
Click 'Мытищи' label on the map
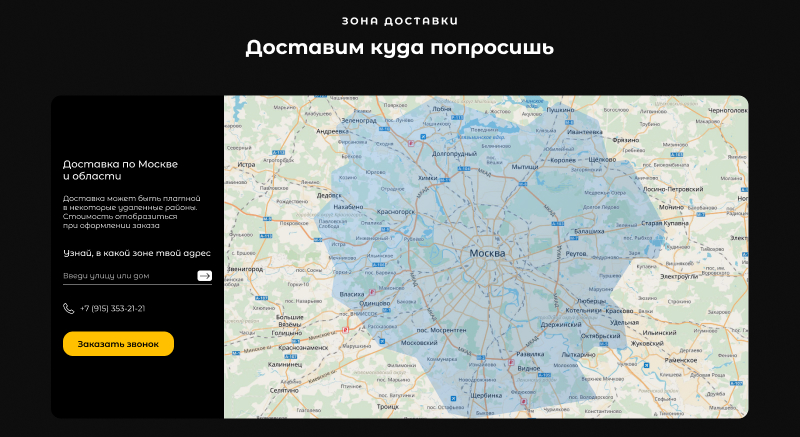point(524,167)
